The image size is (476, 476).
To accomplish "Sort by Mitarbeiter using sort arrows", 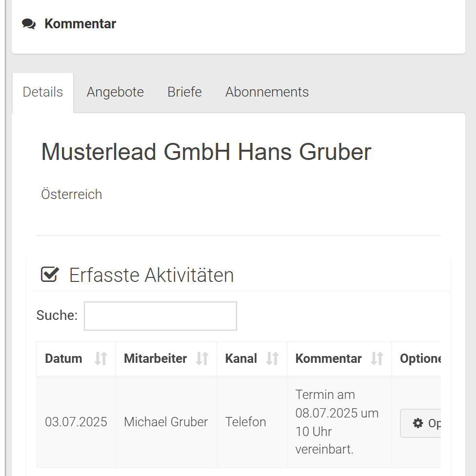I will point(202,358).
